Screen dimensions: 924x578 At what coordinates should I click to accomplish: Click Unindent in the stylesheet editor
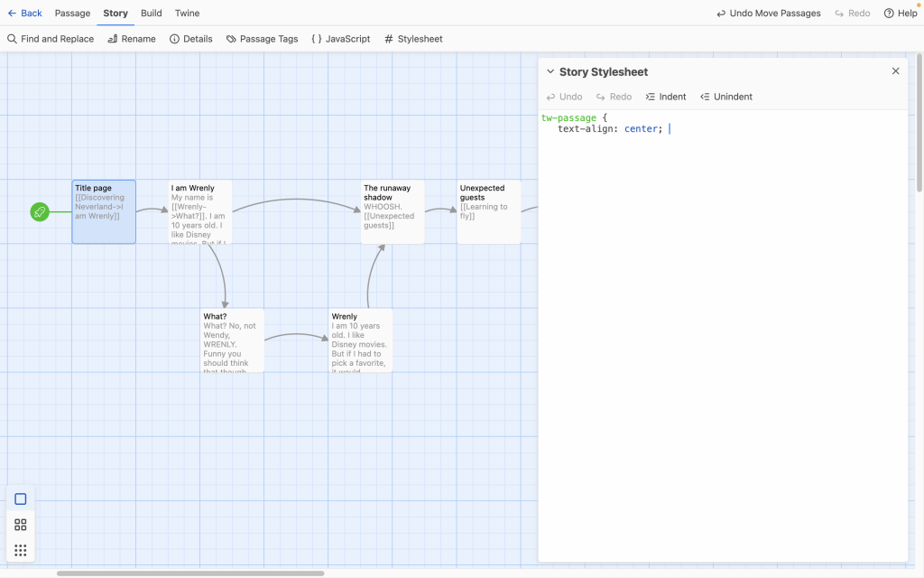726,97
